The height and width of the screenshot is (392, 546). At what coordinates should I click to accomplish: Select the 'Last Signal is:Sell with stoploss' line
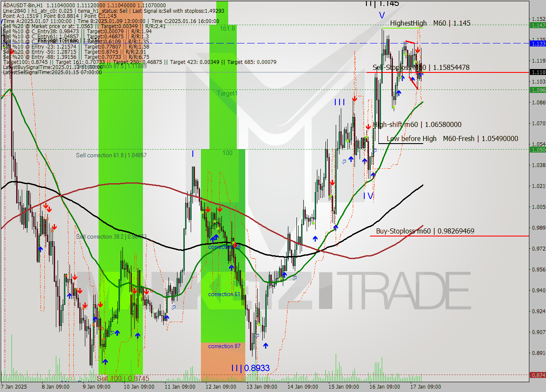point(179,10)
